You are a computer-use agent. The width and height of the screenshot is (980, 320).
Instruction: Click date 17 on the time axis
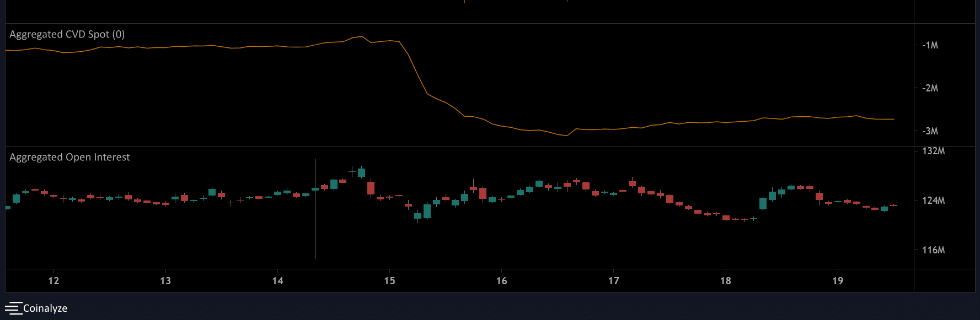(x=613, y=281)
